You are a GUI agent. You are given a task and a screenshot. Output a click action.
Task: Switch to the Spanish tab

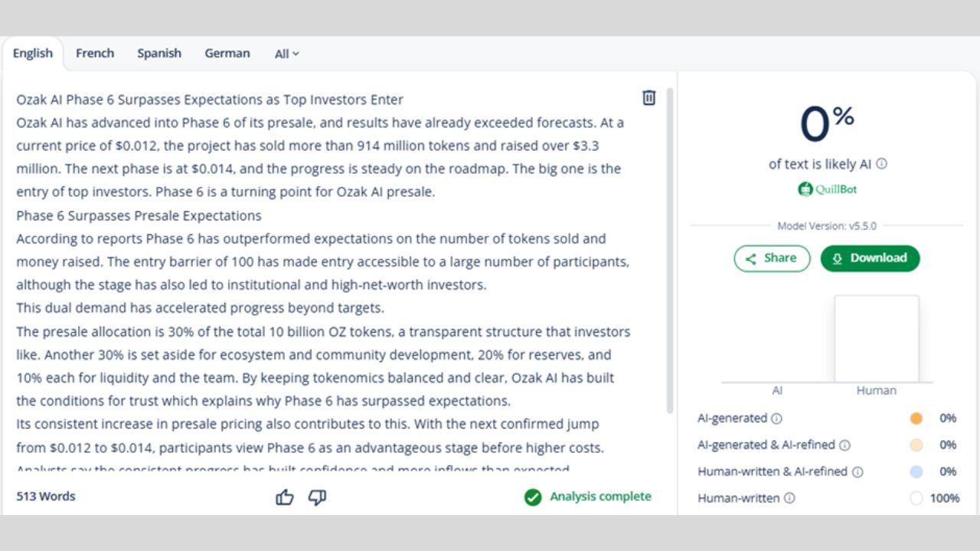tap(159, 54)
